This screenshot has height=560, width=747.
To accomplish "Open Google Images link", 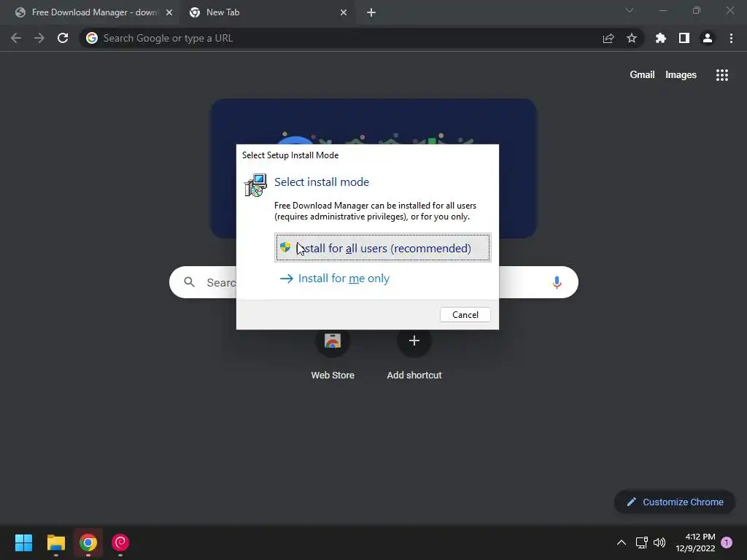I will pyautogui.click(x=681, y=75).
